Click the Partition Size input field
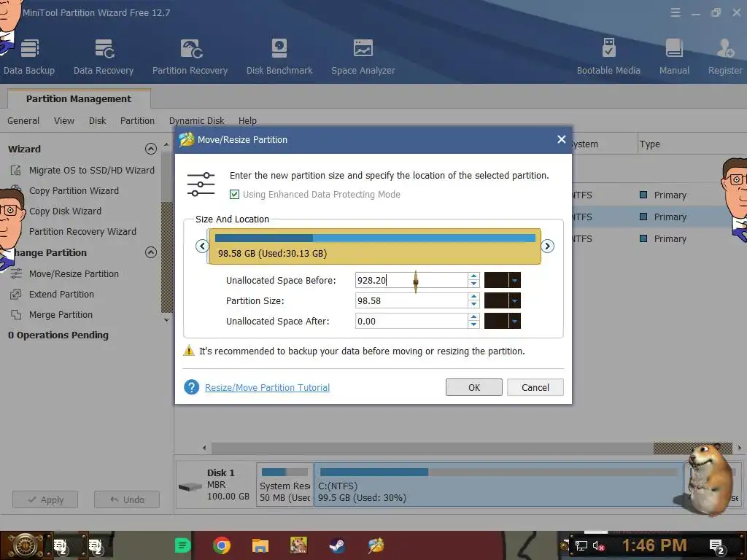This screenshot has width=747, height=560. click(x=411, y=300)
